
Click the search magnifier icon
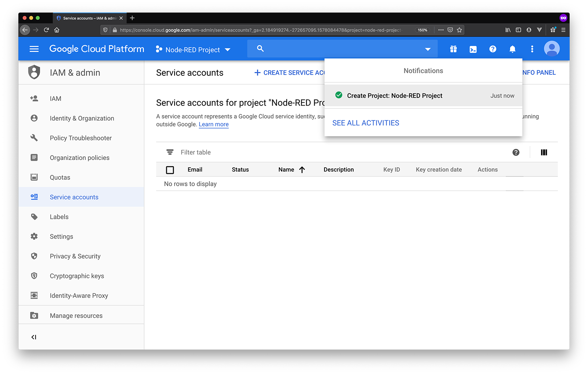[x=260, y=49]
